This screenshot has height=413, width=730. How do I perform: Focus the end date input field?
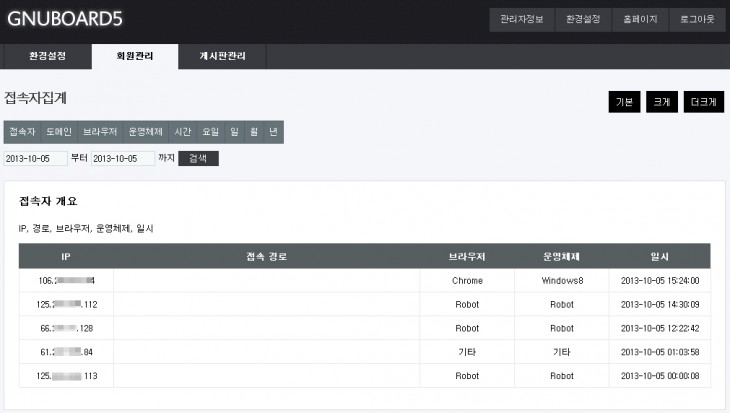[123, 159]
